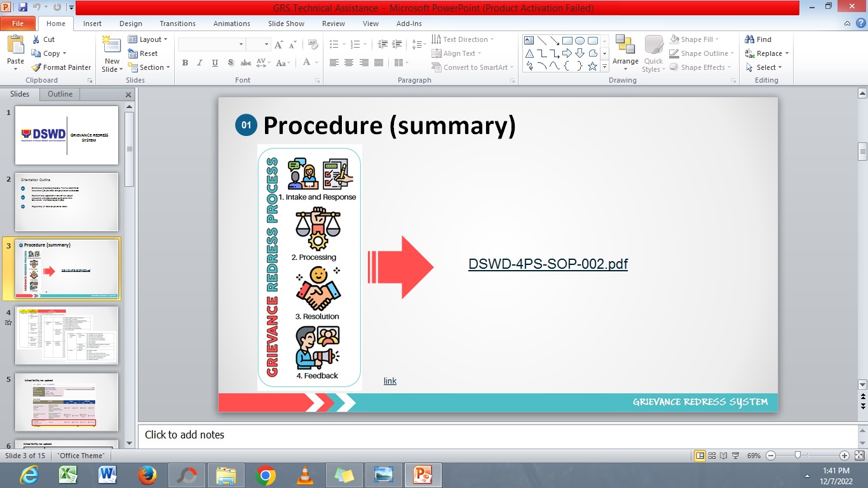Image resolution: width=868 pixels, height=488 pixels.
Task: Increase list indent level
Action: pos(398,44)
